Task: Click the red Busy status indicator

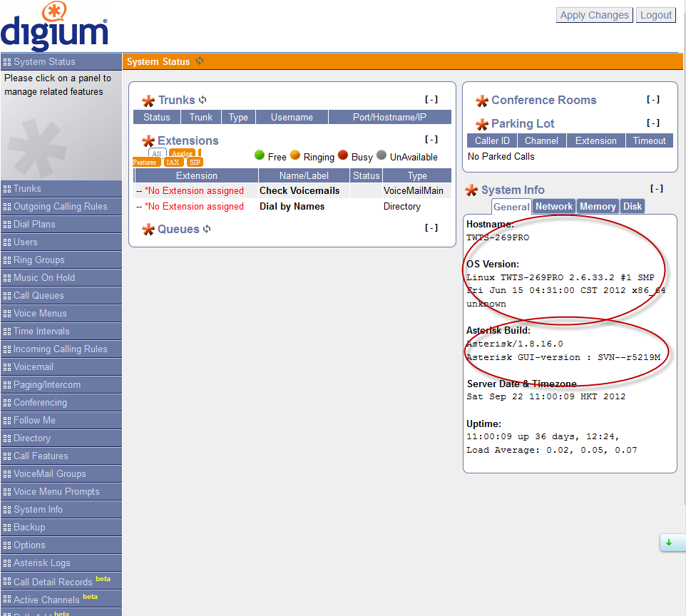Action: tap(343, 155)
